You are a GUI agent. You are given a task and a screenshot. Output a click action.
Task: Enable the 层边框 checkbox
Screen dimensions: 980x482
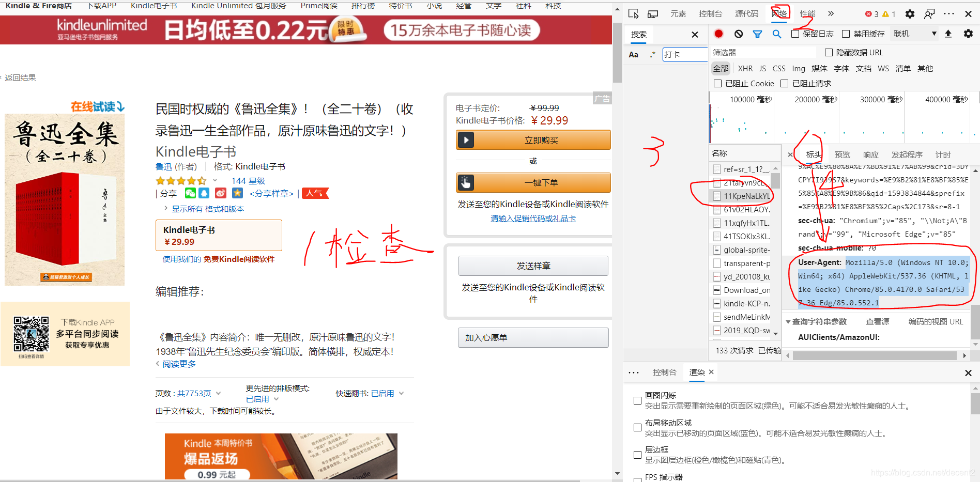coord(637,455)
